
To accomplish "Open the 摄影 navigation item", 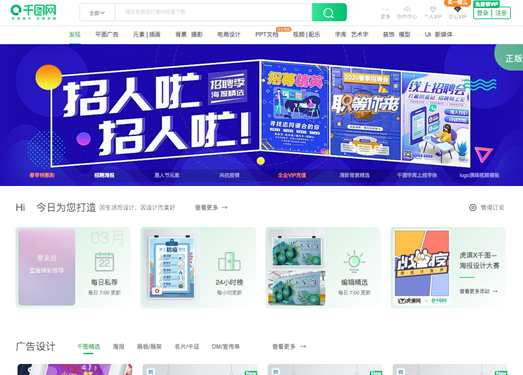I will coord(197,34).
